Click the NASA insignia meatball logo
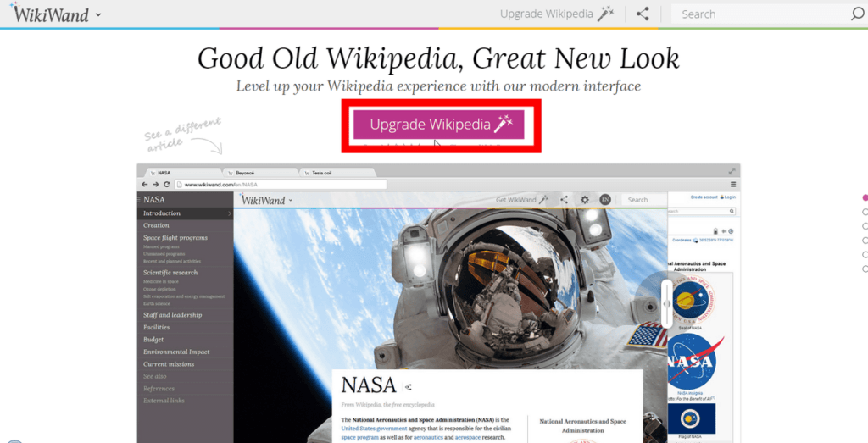 (693, 363)
